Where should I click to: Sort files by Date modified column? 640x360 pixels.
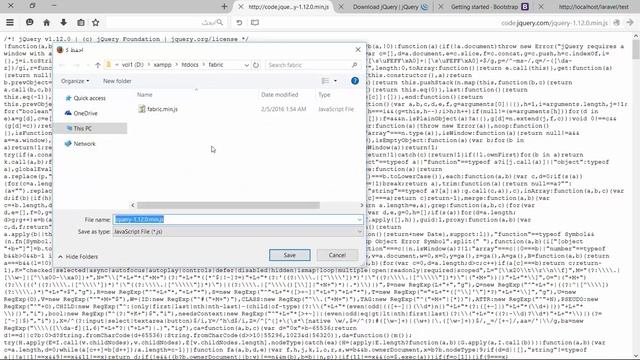pyautogui.click(x=280, y=95)
